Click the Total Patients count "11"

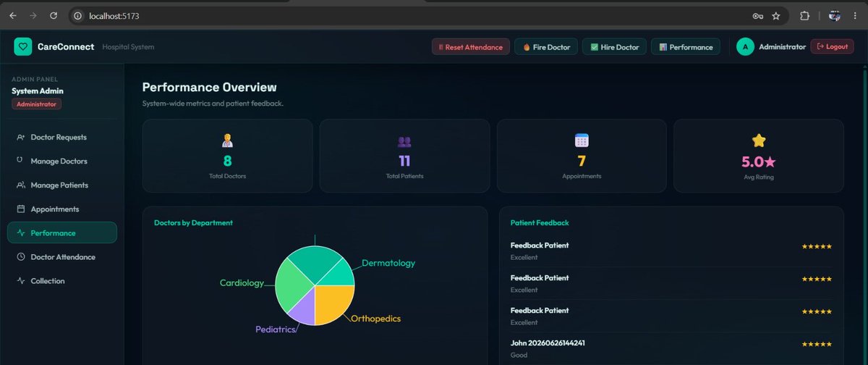(404, 161)
